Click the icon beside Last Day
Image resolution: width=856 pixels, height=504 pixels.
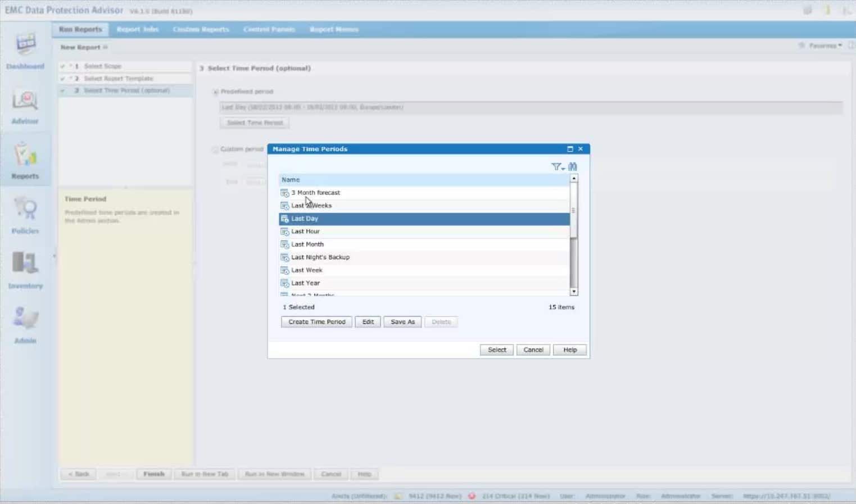click(285, 219)
